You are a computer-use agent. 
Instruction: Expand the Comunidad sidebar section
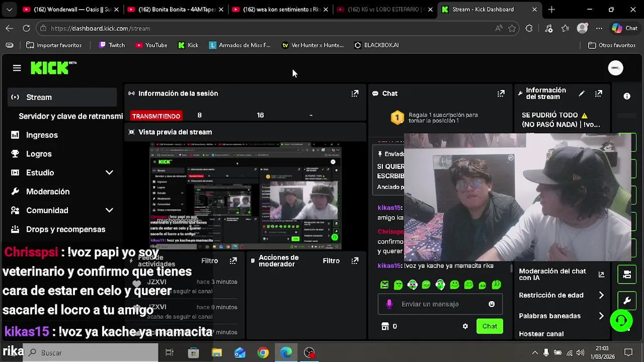(x=109, y=210)
